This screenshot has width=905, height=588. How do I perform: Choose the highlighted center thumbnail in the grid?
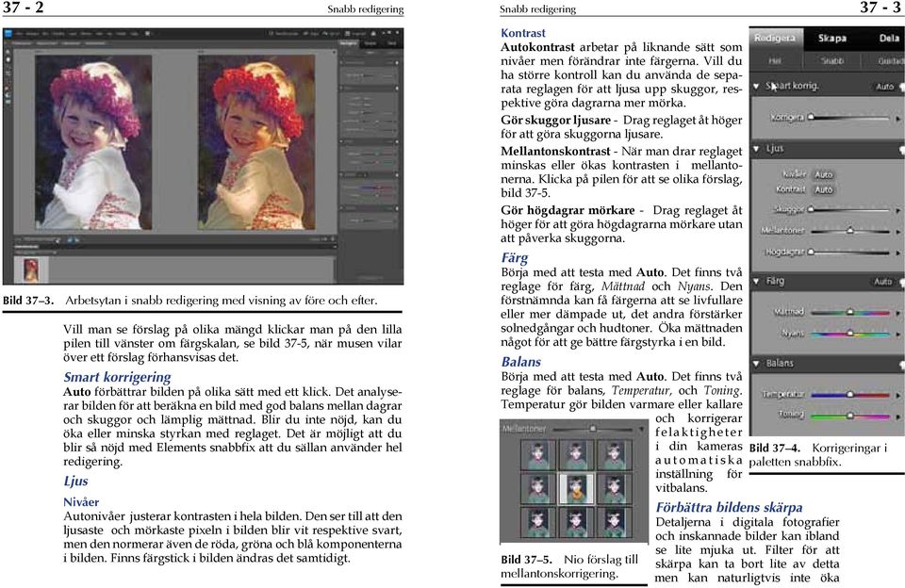click(576, 488)
